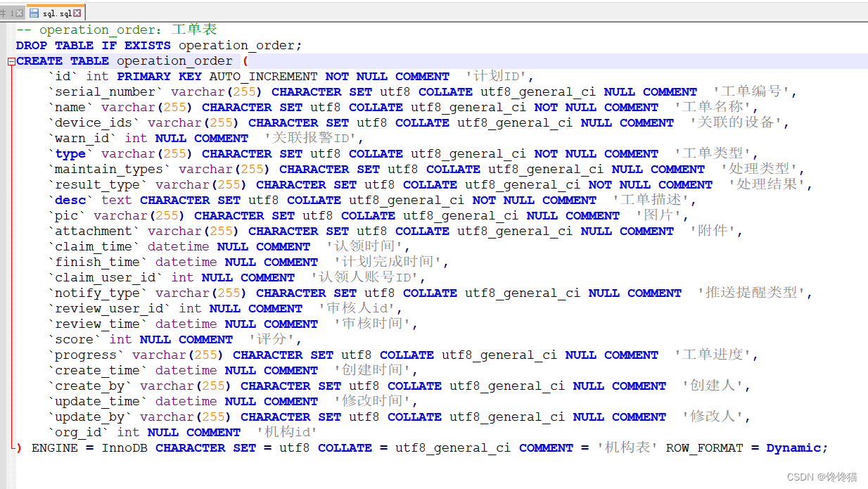Click the blue save-state icon on sql.sql tab

click(34, 13)
